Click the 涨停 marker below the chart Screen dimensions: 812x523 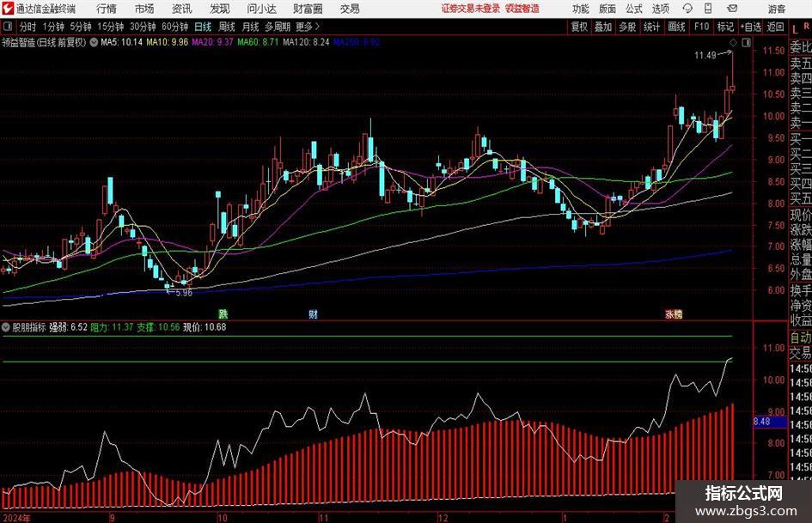(674, 313)
